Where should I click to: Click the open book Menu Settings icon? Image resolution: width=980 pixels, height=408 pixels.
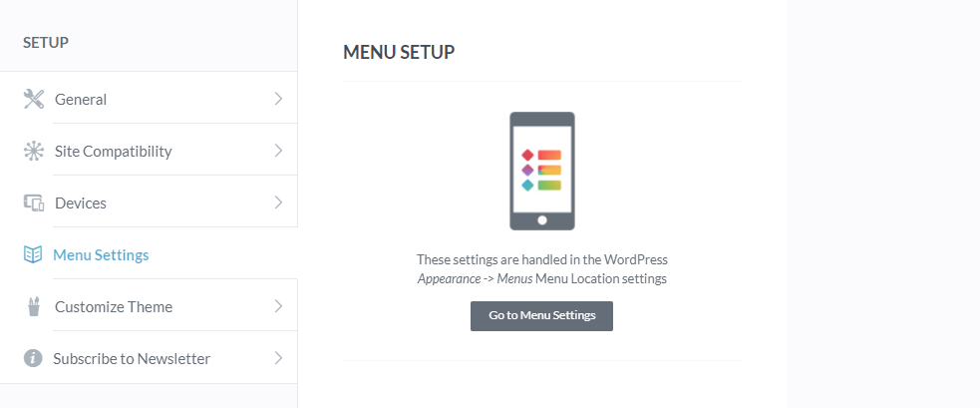(33, 254)
